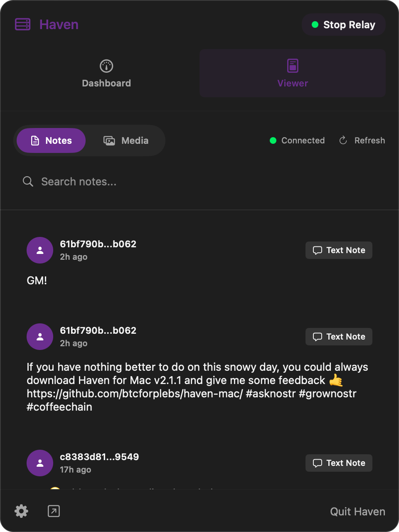The image size is (399, 532).
Task: Click the Refresh icon next to Connected
Action: click(x=342, y=140)
